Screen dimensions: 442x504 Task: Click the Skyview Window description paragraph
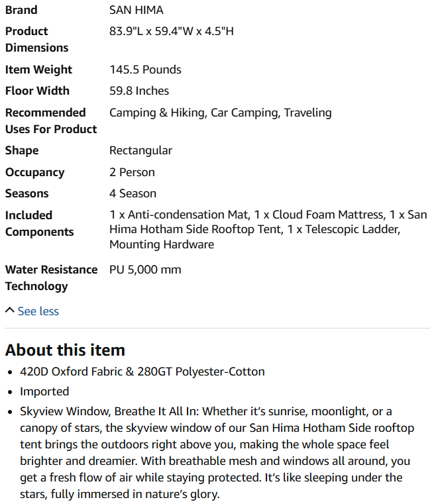coord(217,452)
